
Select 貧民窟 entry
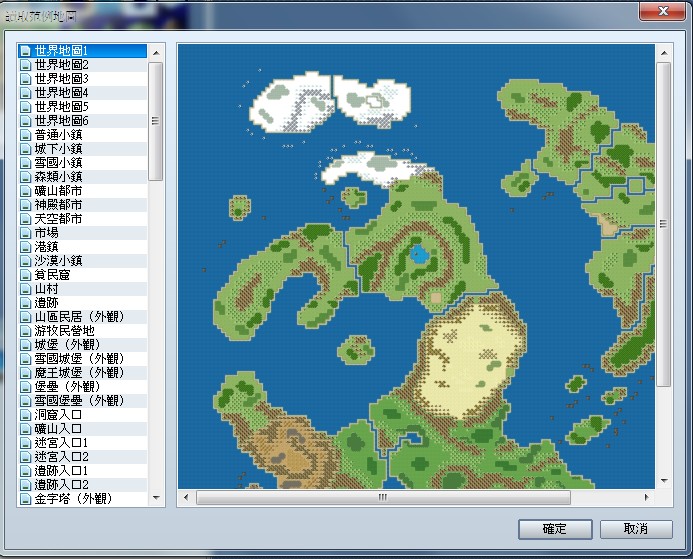point(83,275)
